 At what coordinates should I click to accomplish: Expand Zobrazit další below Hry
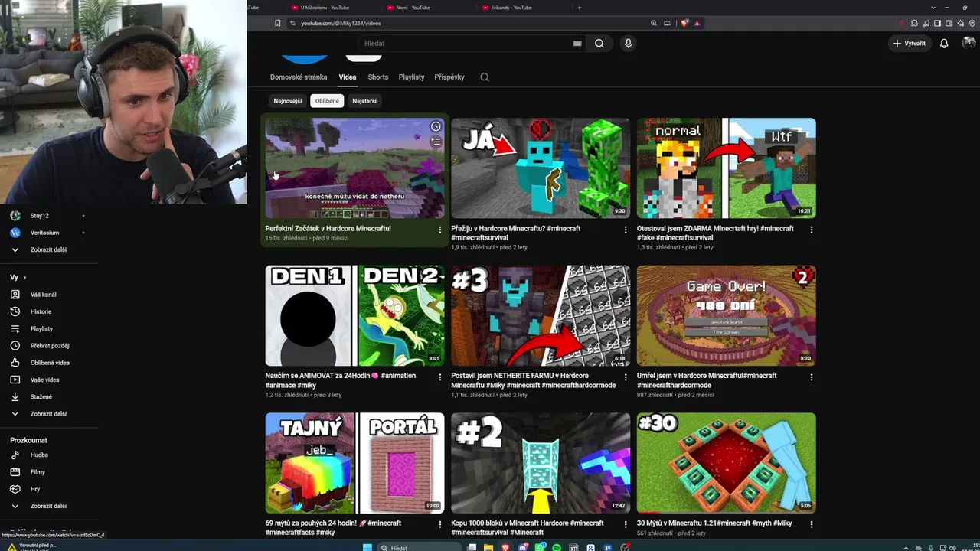[49, 506]
